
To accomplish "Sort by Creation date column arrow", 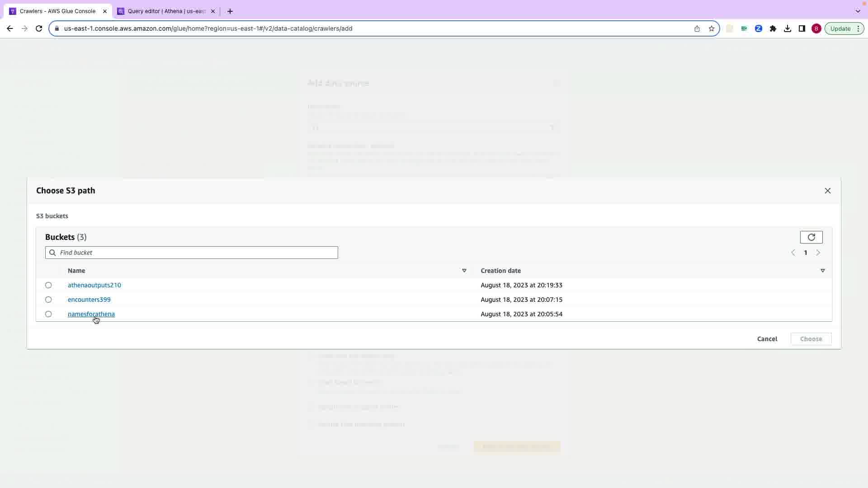I will pyautogui.click(x=822, y=271).
